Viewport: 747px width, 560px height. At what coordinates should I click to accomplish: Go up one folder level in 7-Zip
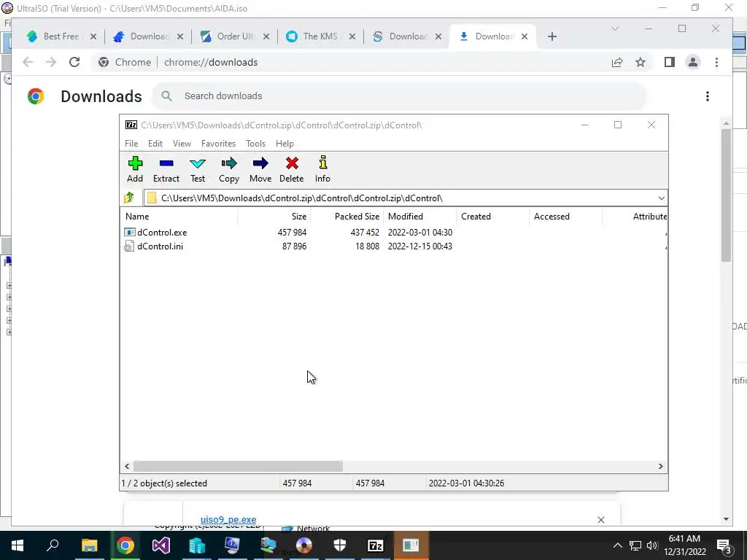(129, 198)
